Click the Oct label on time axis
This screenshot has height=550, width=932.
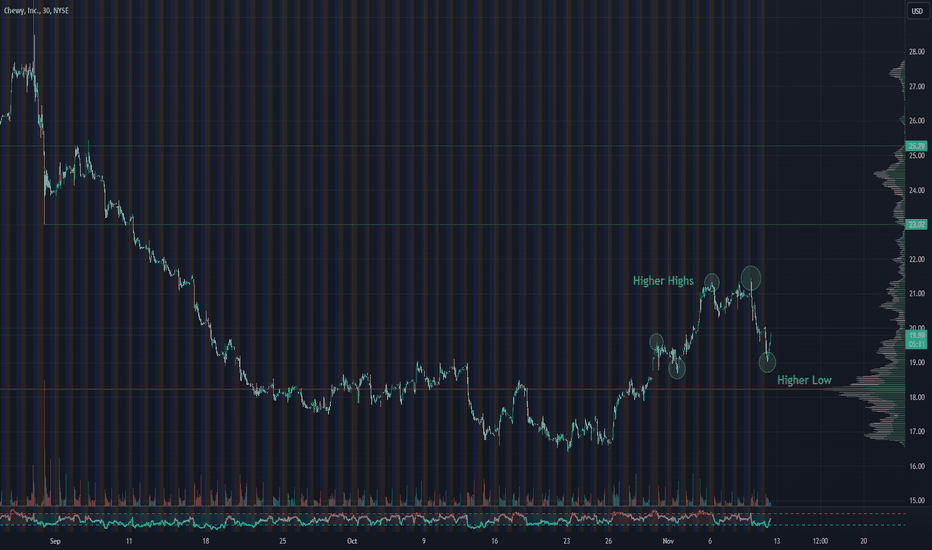click(352, 541)
